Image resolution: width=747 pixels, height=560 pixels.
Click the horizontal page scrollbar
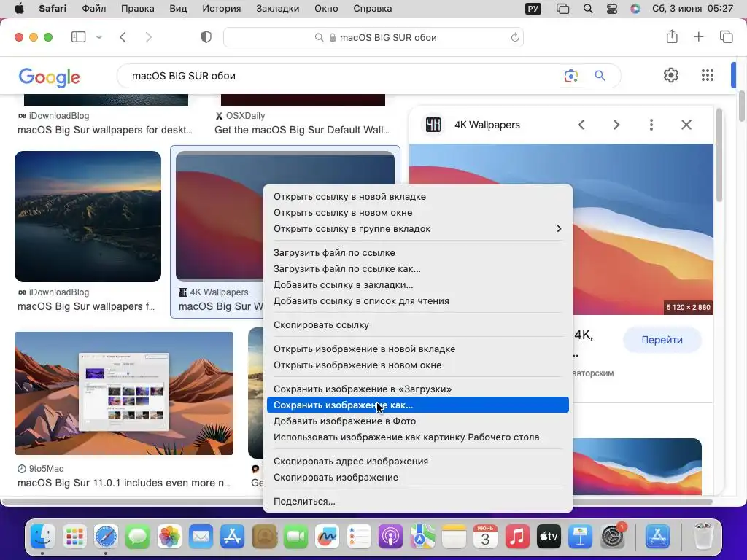pyautogui.click(x=357, y=502)
